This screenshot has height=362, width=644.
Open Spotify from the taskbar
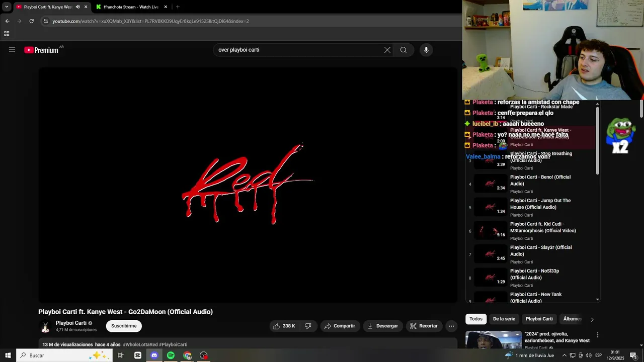click(x=171, y=355)
